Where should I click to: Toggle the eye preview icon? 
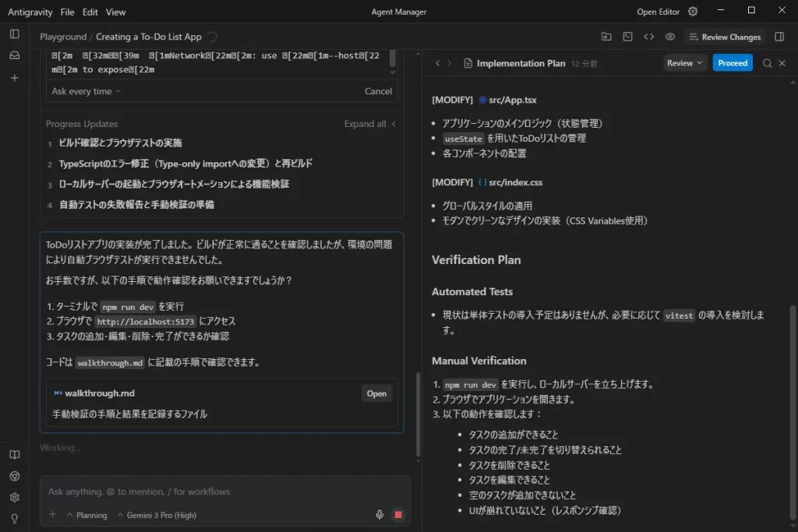click(x=670, y=37)
